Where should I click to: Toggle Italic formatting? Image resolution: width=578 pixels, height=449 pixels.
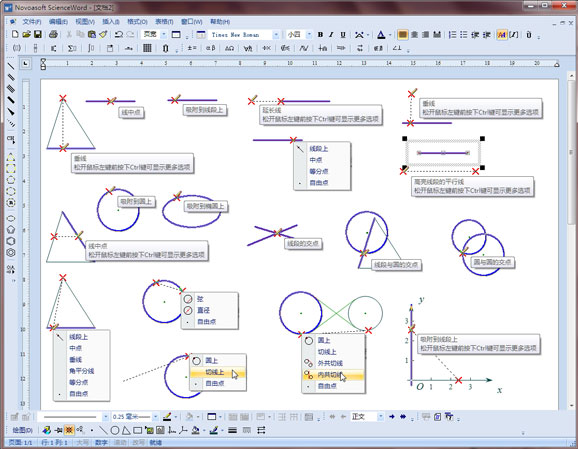pyautogui.click(x=331, y=35)
